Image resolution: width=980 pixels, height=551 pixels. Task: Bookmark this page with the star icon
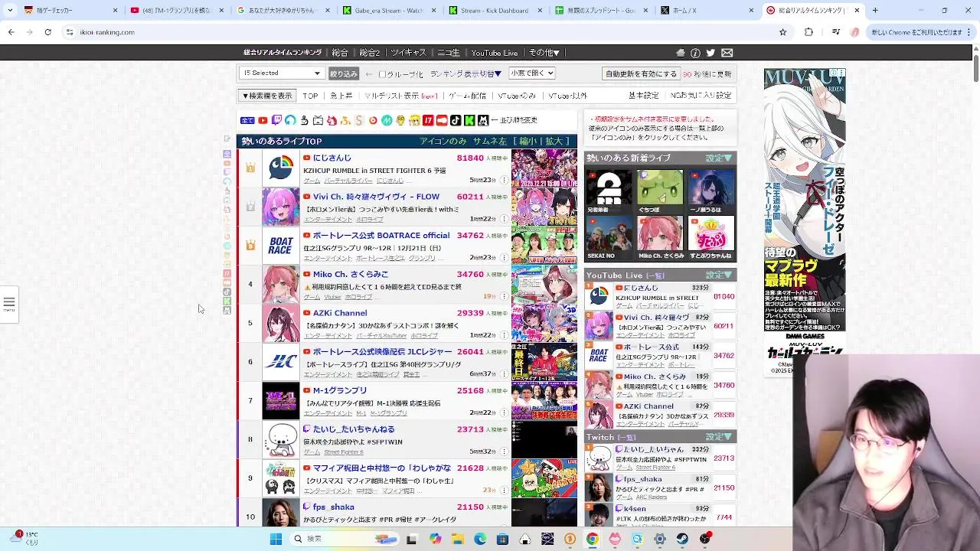782,32
